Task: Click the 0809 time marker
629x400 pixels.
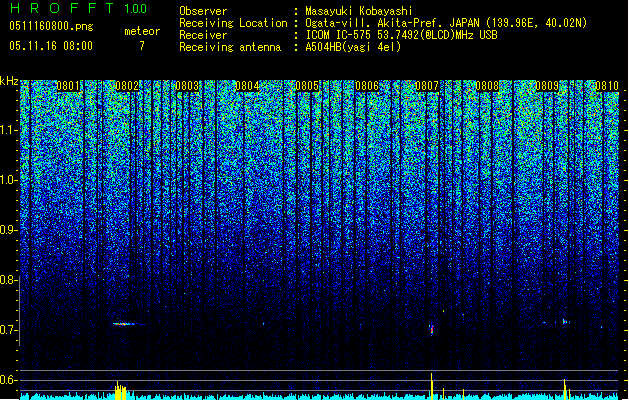Action: 547,86
